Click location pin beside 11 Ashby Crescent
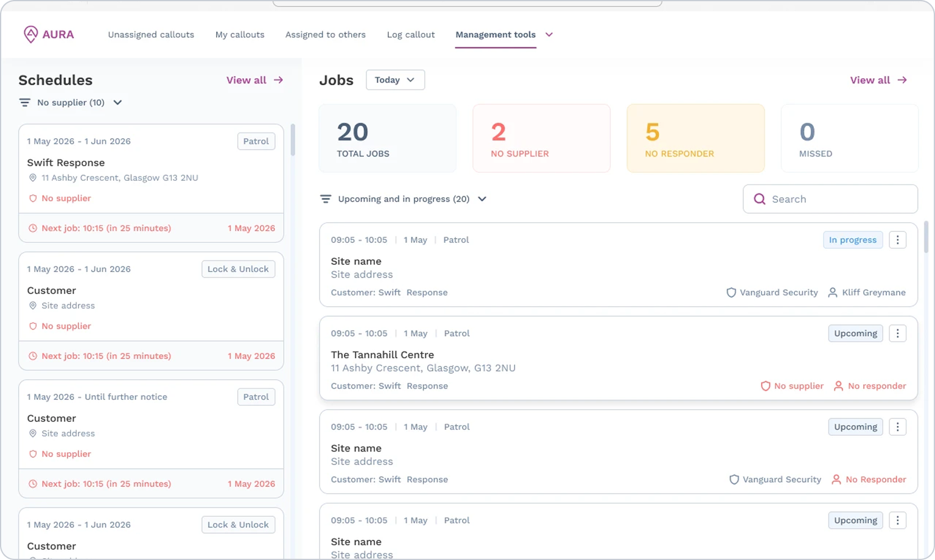The image size is (935, 560). (33, 178)
